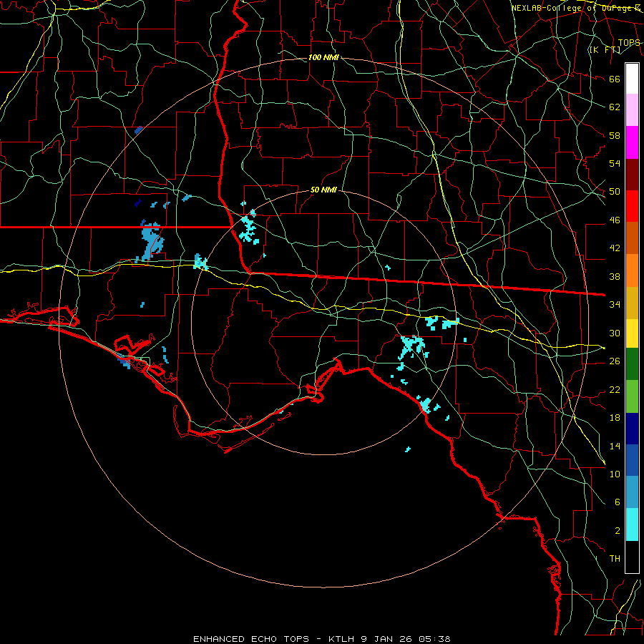Click the '9 JAN 26' date text
The height and width of the screenshot is (644, 644).
coord(388,639)
